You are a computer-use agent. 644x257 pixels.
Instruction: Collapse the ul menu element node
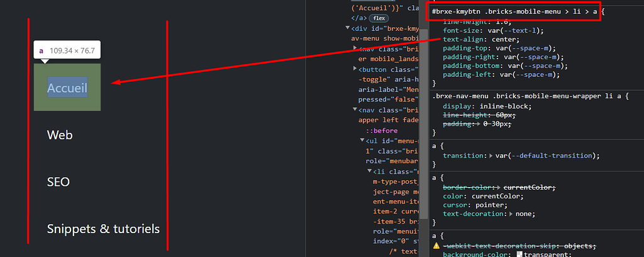point(362,141)
